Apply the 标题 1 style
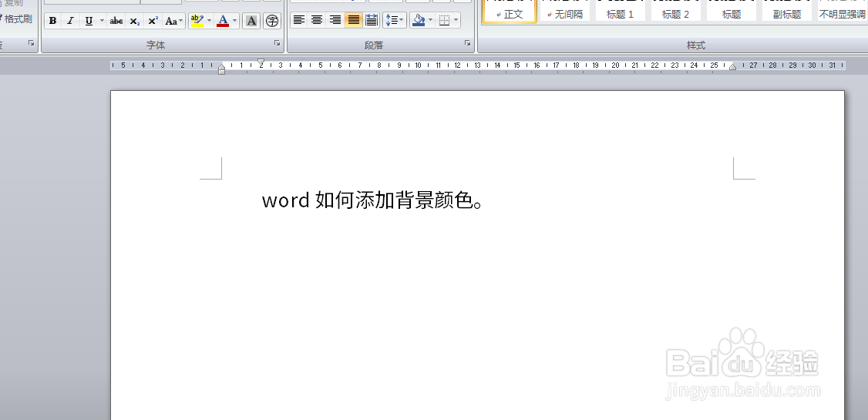The width and height of the screenshot is (868, 420). 621,12
